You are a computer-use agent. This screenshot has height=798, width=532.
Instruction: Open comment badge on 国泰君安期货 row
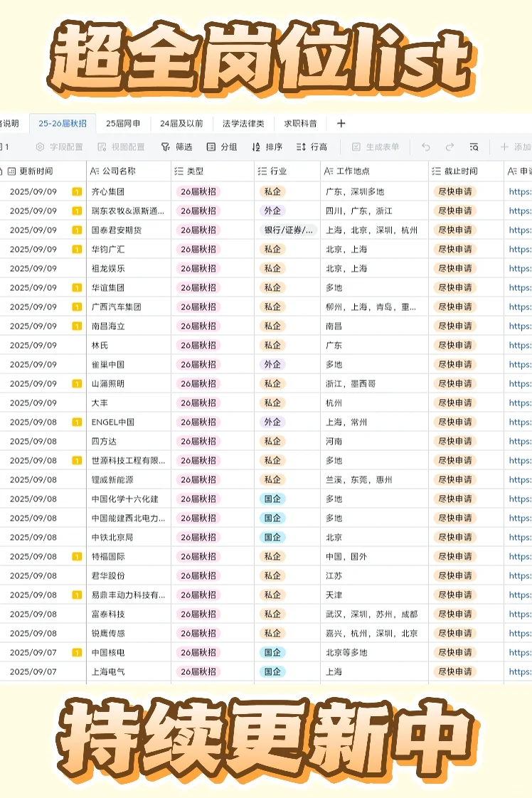(x=77, y=230)
